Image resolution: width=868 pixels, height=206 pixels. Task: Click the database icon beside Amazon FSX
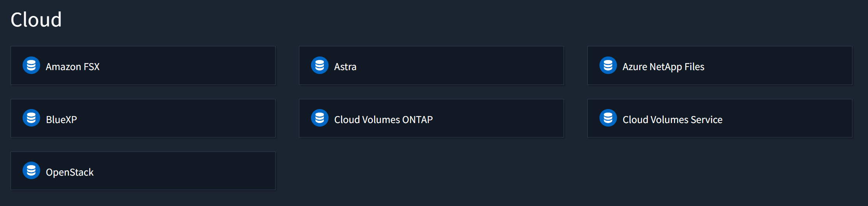[32, 65]
